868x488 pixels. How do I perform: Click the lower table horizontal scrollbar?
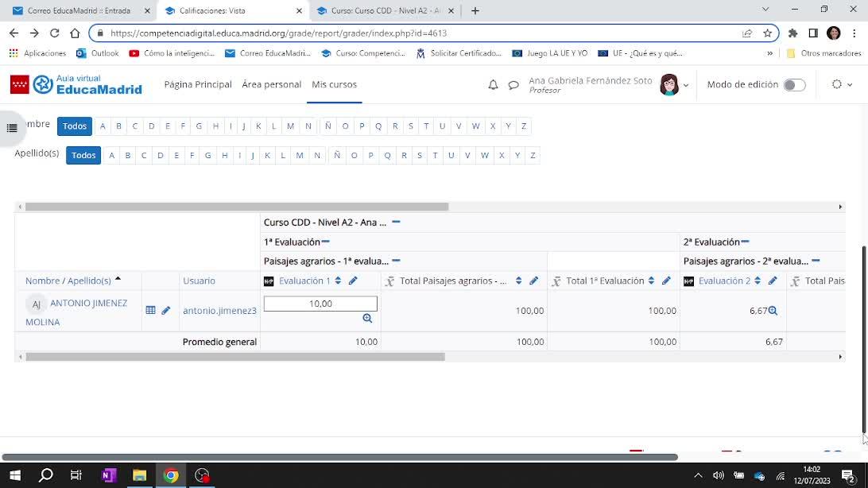[235, 357]
